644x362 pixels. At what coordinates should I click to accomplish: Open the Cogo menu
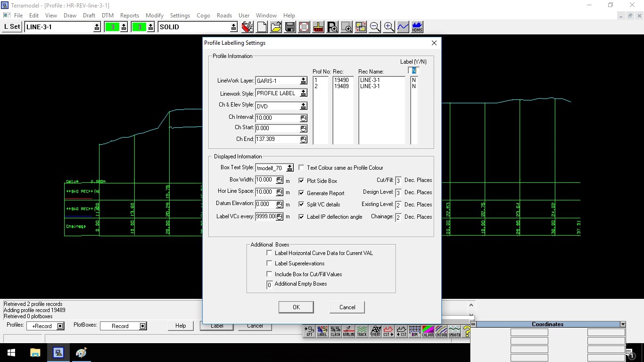[203, 16]
